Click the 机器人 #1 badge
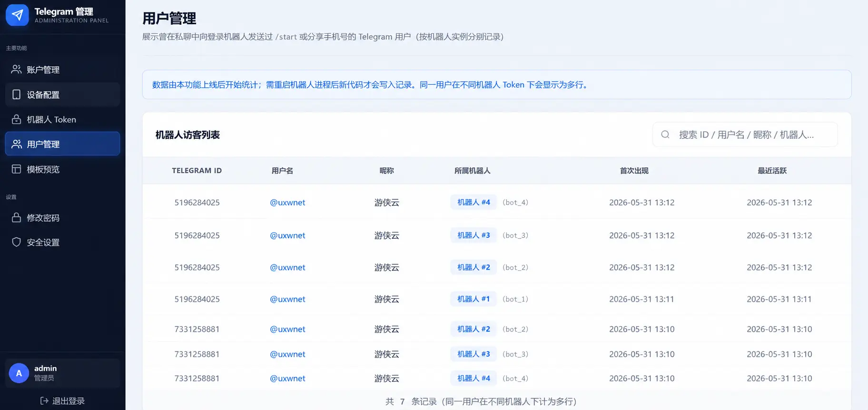The image size is (868, 410). [473, 299]
